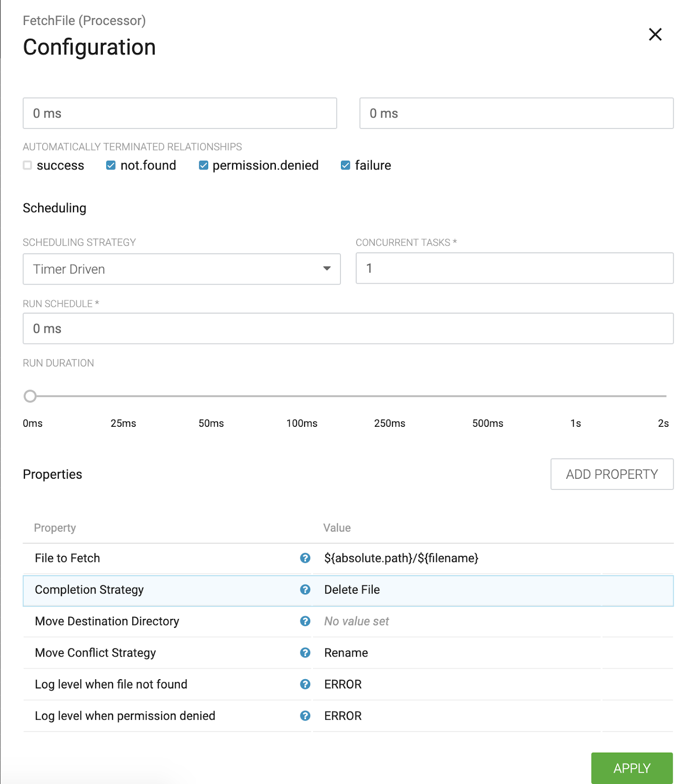Click the Run Schedule input field
This screenshot has width=679, height=784.
click(348, 329)
